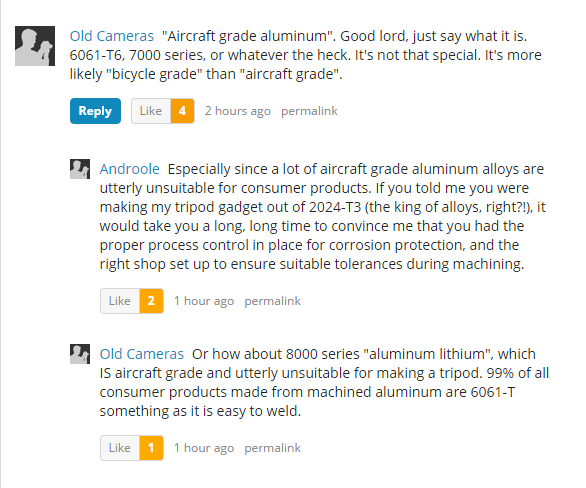Open permalink of the top comment

[309, 111]
